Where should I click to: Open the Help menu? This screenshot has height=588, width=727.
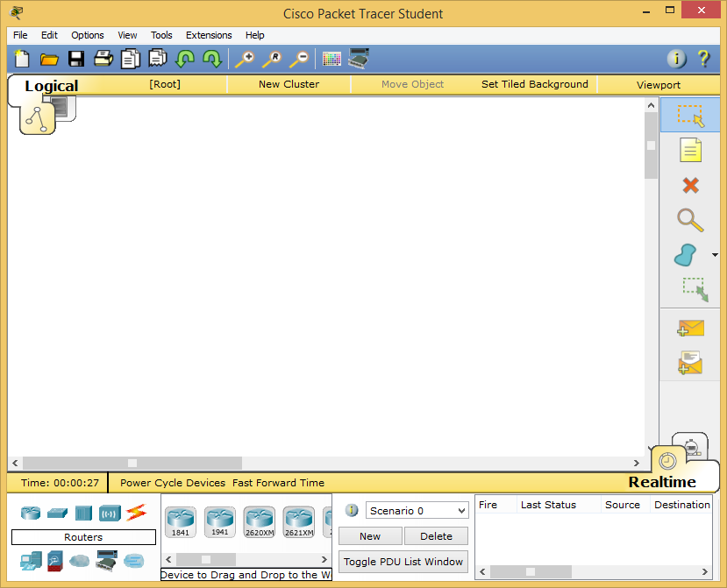[254, 35]
